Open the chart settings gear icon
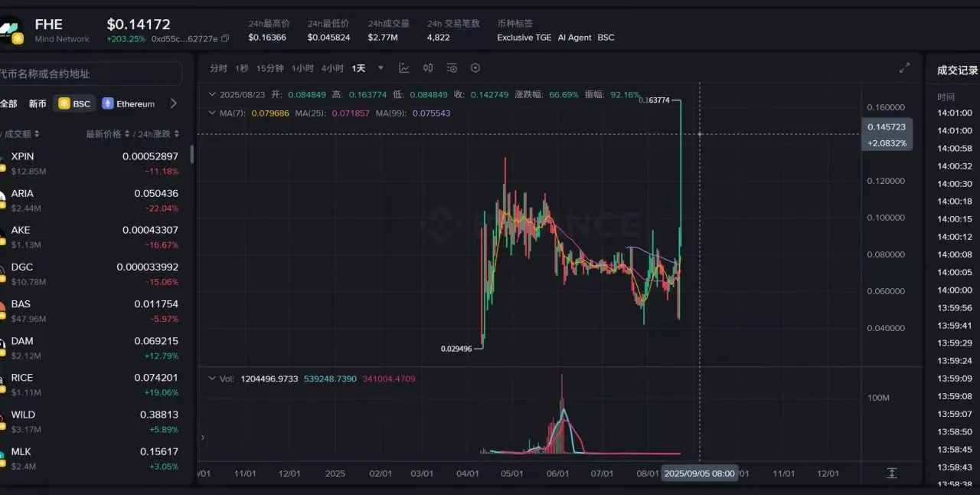The width and height of the screenshot is (980, 495). pos(475,68)
